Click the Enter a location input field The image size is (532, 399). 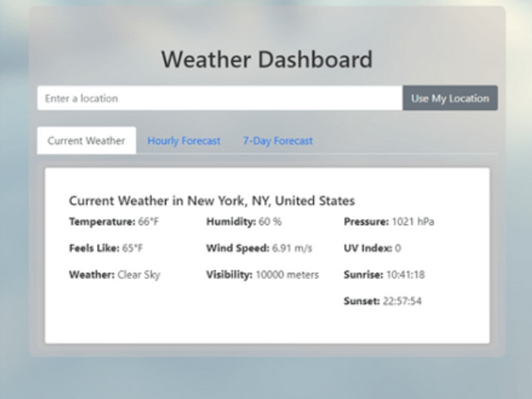pos(220,98)
